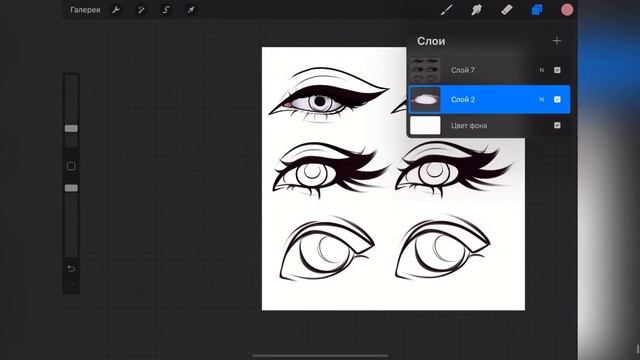The image size is (640, 360).
Task: Activate the Selection S tool
Action: pos(166,10)
